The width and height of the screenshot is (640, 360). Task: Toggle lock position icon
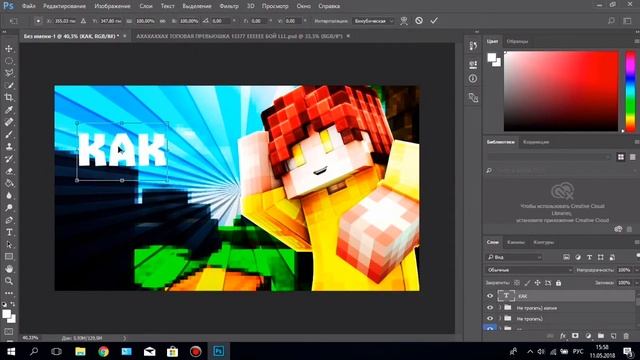(538, 282)
